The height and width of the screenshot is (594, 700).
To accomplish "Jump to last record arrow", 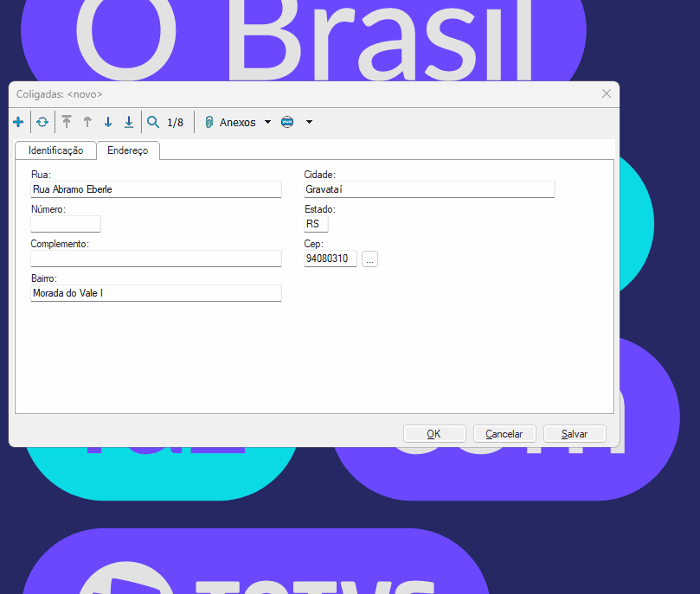I will pyautogui.click(x=129, y=122).
